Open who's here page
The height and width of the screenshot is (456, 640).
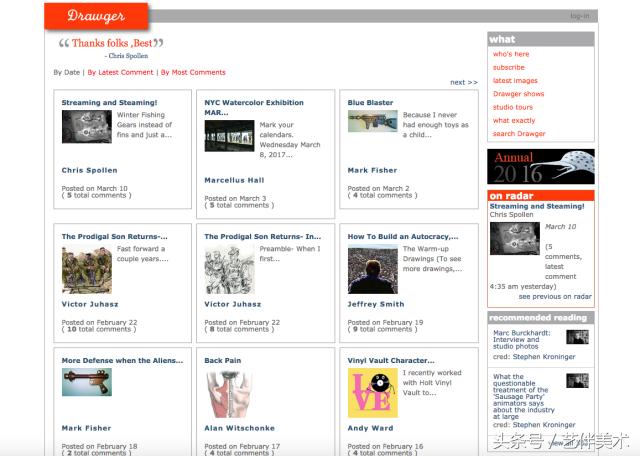pos(511,54)
